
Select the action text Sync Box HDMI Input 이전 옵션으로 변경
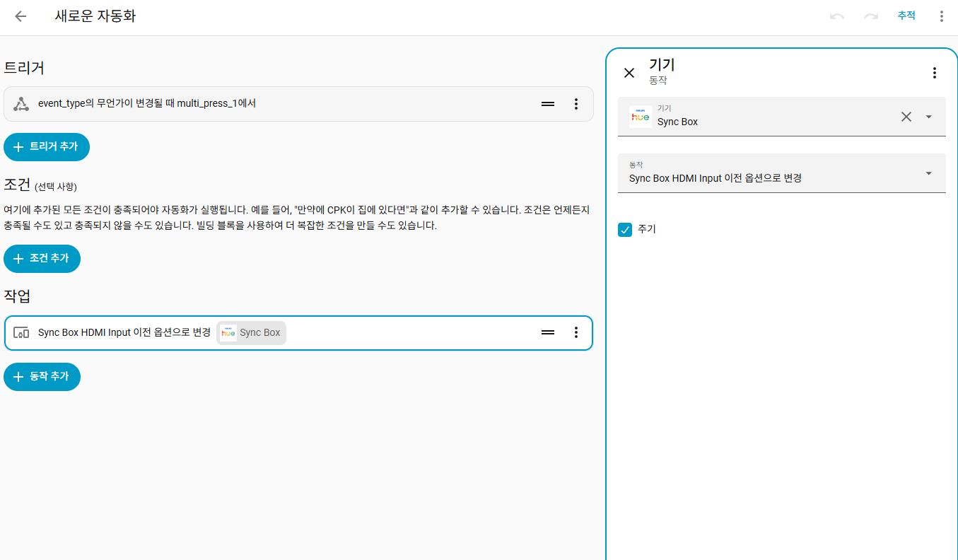click(124, 332)
